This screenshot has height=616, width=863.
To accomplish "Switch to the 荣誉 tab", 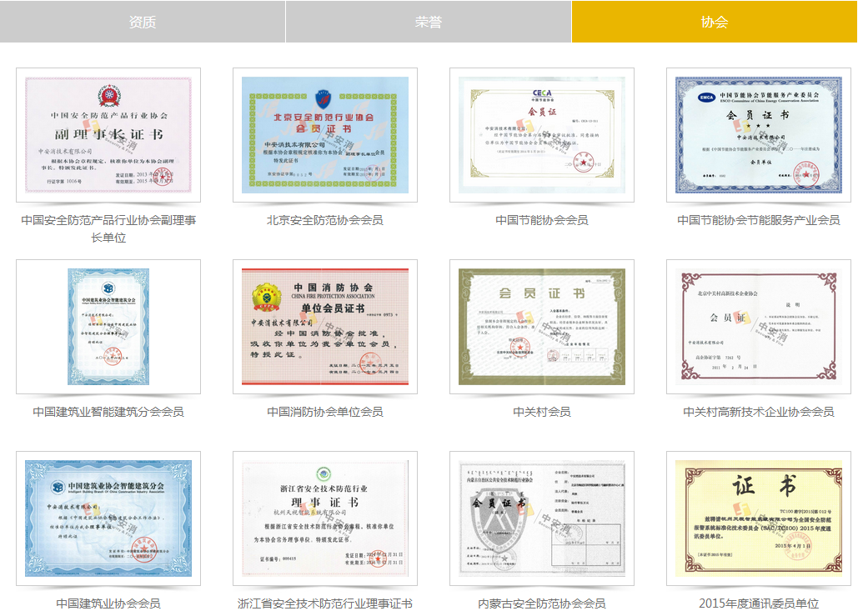I will pyautogui.click(x=429, y=22).
